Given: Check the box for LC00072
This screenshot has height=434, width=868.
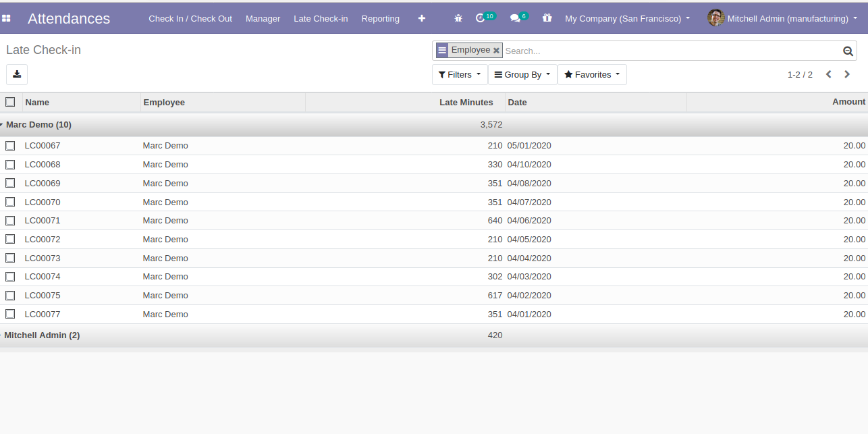Looking at the screenshot, I should (x=10, y=239).
